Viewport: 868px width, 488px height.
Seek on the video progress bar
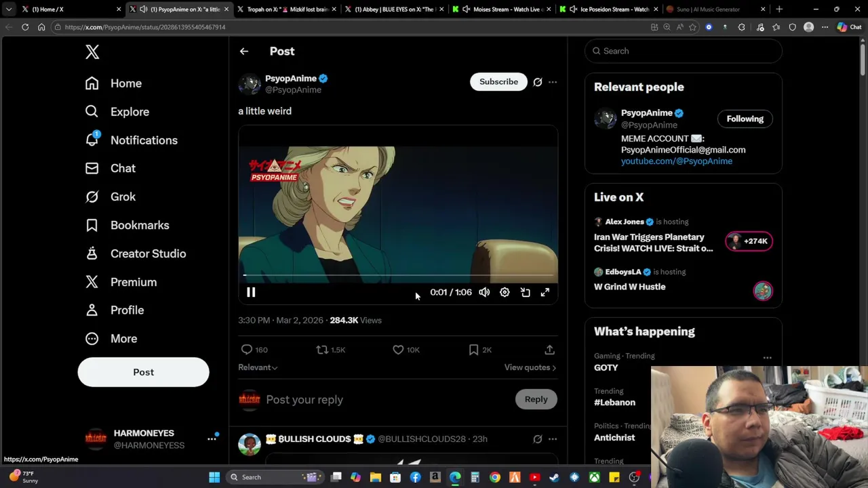click(x=398, y=275)
